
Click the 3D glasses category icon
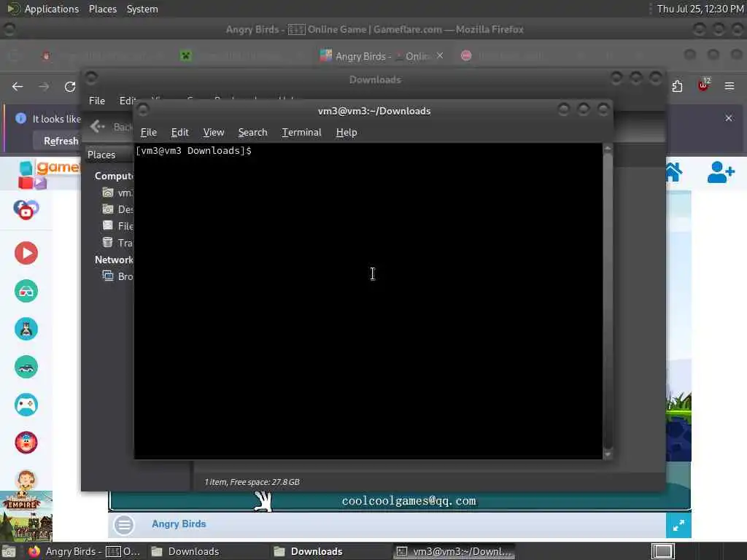click(x=26, y=291)
